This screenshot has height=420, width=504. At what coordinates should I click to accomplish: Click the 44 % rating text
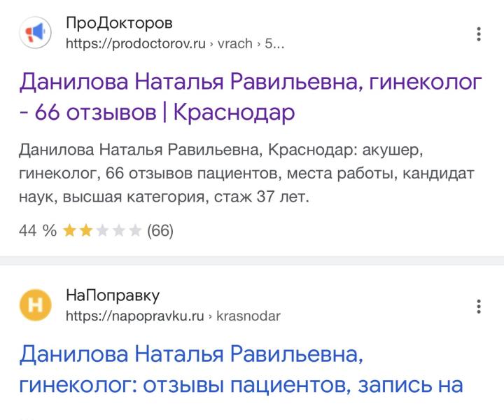[x=38, y=231]
